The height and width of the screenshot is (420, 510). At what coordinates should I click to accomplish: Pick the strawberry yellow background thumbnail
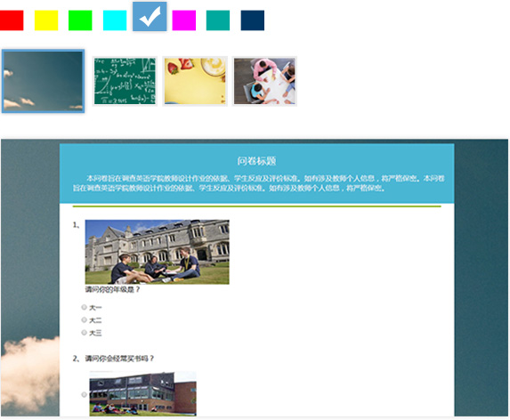coord(195,81)
